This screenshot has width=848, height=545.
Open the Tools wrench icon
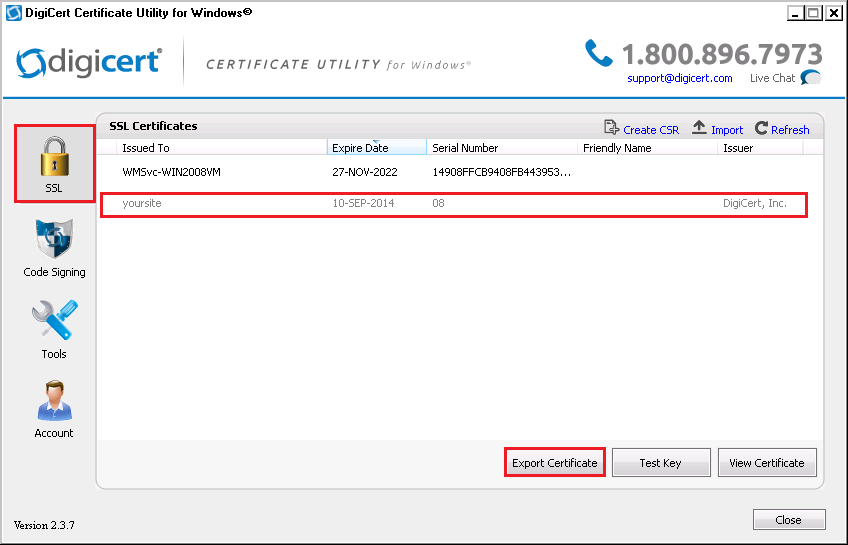click(54, 323)
